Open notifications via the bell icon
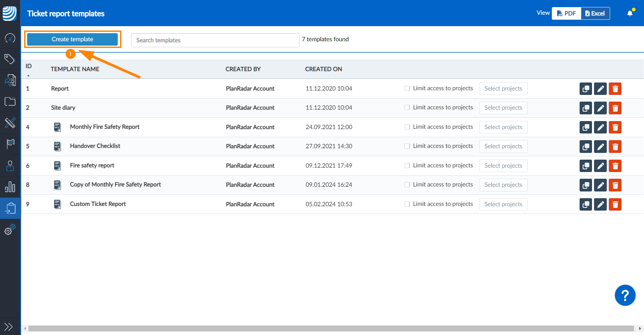 629,13
